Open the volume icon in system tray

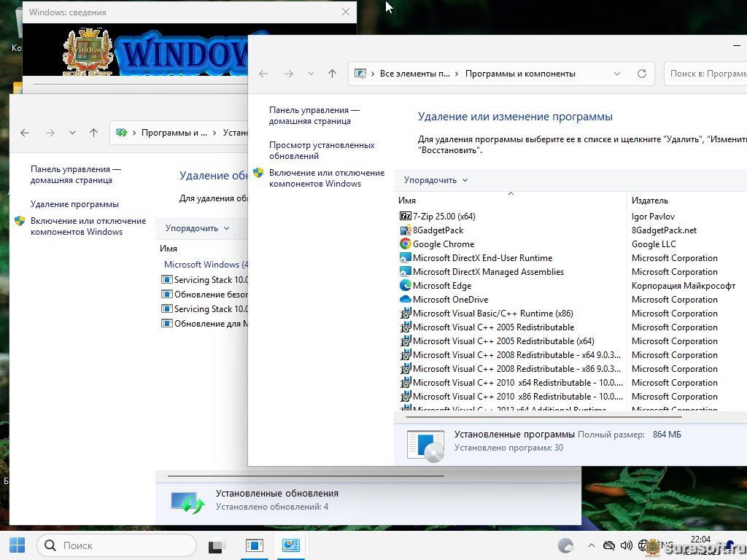coord(626,545)
